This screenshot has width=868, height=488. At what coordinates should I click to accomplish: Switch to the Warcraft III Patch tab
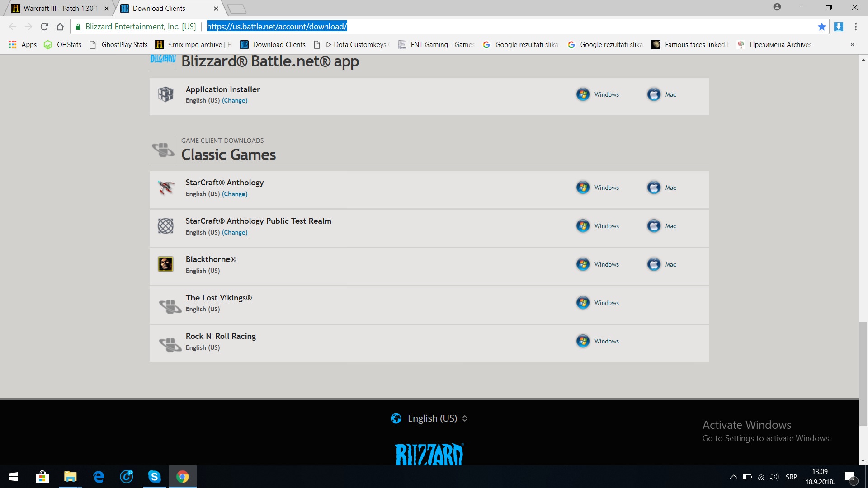pos(60,8)
